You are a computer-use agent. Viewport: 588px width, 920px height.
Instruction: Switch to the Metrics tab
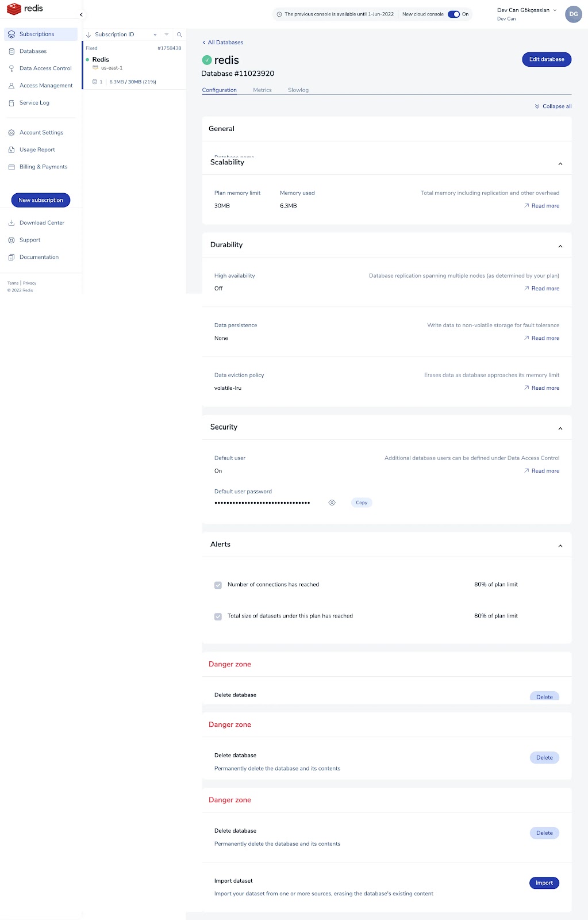tap(262, 90)
